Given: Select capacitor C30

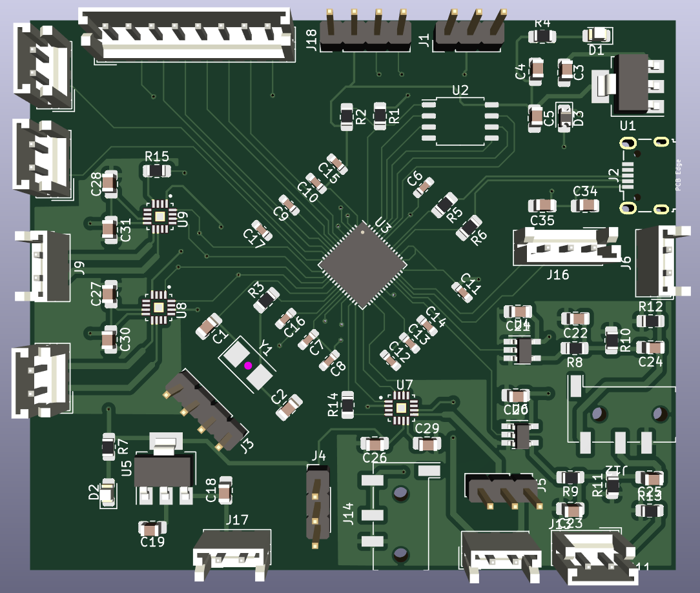Looking at the screenshot, I should point(109,339).
